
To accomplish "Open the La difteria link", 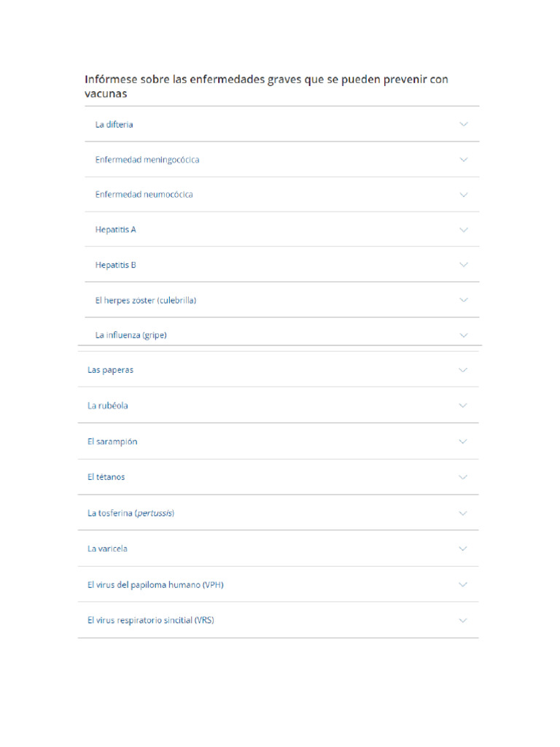I will point(114,125).
